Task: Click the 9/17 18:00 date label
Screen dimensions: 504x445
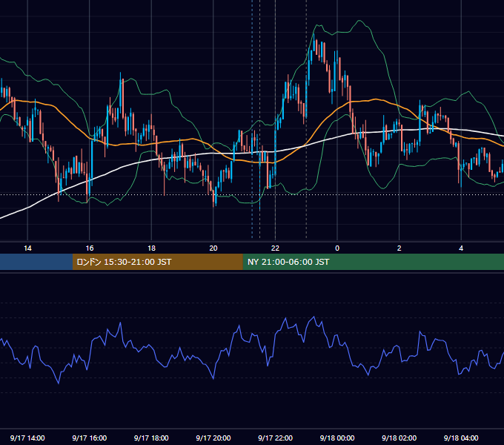Action: point(151,438)
